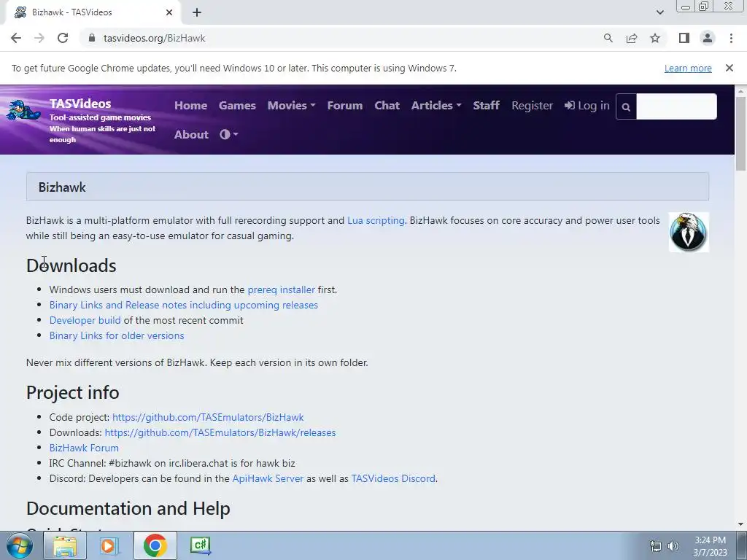This screenshot has width=747, height=560.
Task: Click the Register link
Action: coord(532,105)
